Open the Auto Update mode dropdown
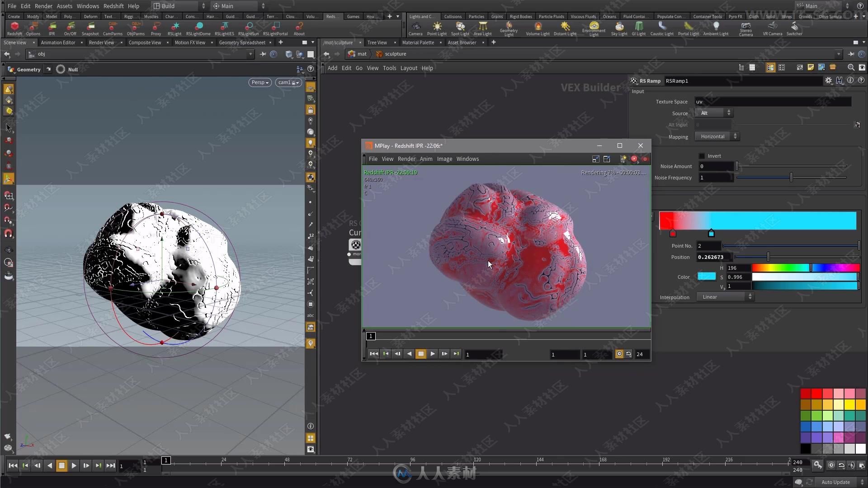868x488 pixels. pos(840,482)
